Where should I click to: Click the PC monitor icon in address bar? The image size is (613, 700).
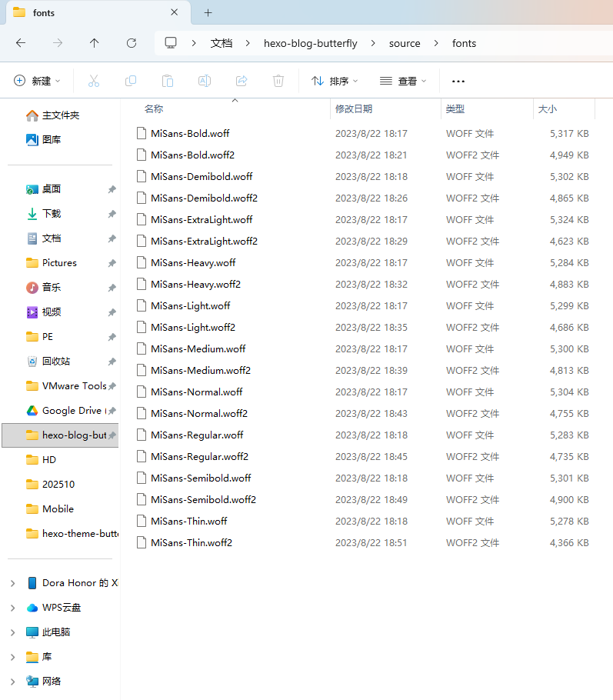pyautogui.click(x=171, y=43)
